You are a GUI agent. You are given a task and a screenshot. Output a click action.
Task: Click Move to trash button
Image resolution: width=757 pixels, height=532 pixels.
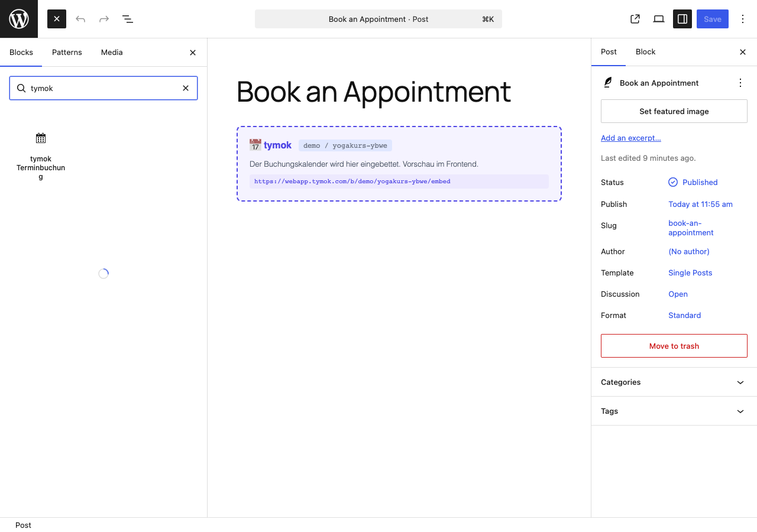[x=674, y=346]
